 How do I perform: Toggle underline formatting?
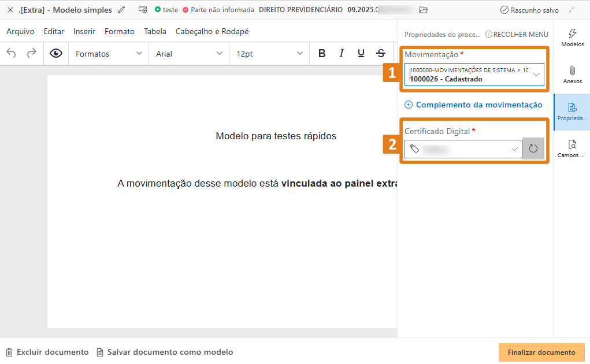tap(361, 53)
